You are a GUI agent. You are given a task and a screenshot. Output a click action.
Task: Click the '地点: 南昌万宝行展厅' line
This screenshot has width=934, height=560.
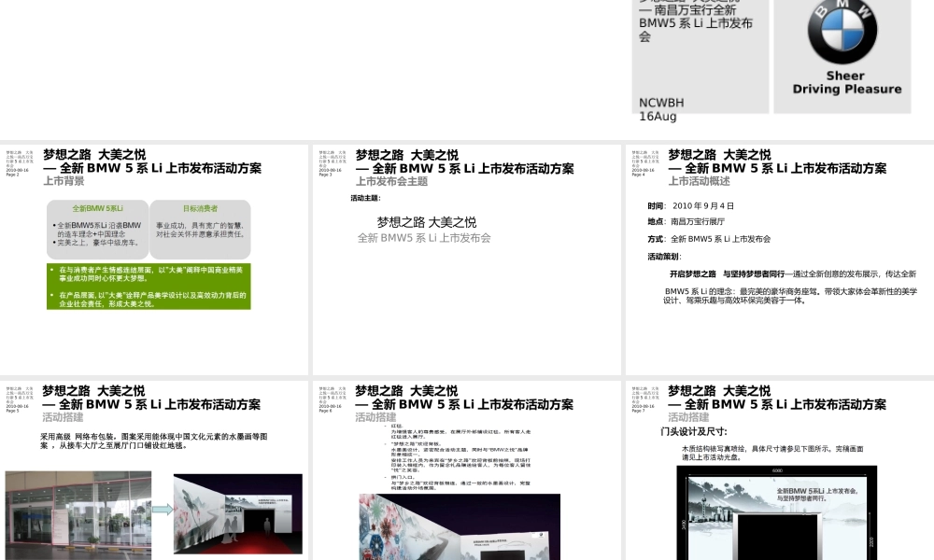[x=686, y=221]
